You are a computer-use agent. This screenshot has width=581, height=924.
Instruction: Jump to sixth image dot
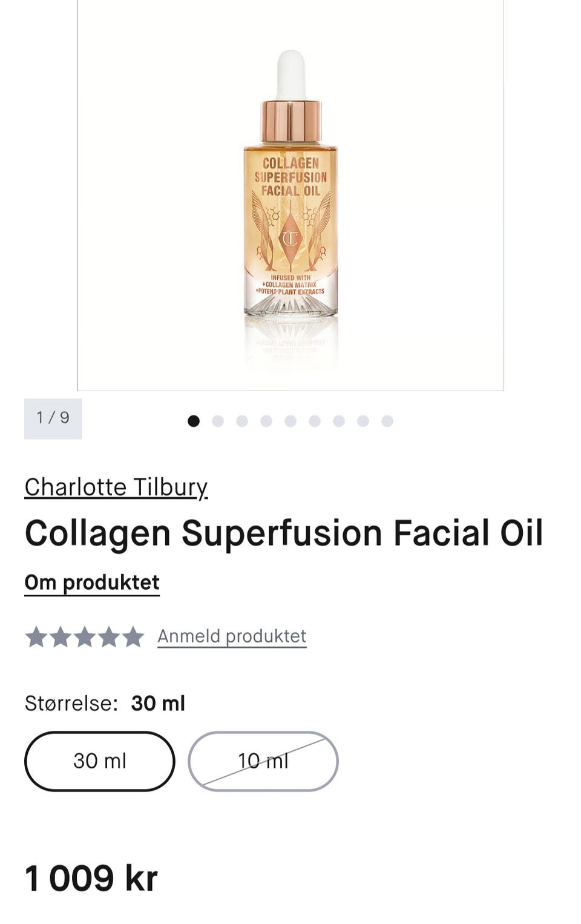315,421
